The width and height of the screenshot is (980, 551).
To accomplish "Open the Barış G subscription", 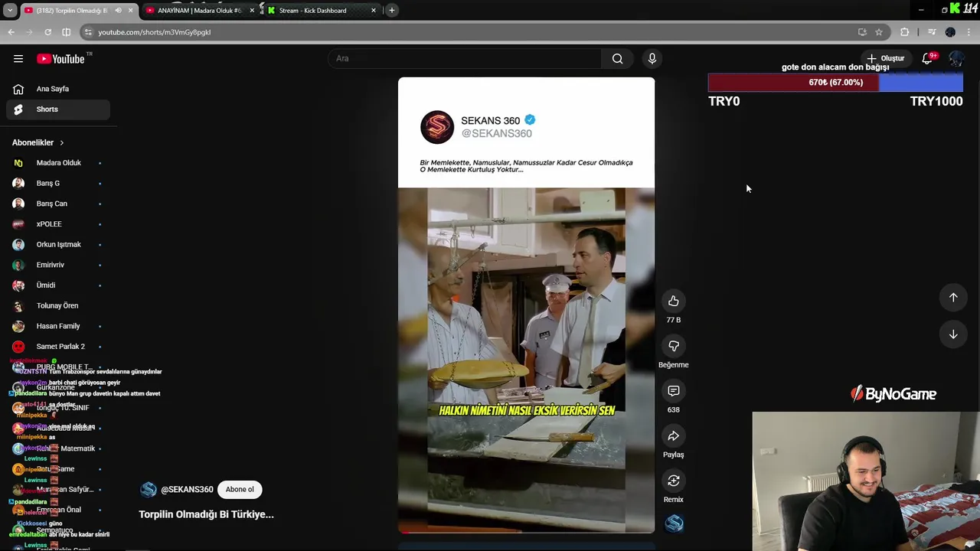I will pyautogui.click(x=58, y=184).
